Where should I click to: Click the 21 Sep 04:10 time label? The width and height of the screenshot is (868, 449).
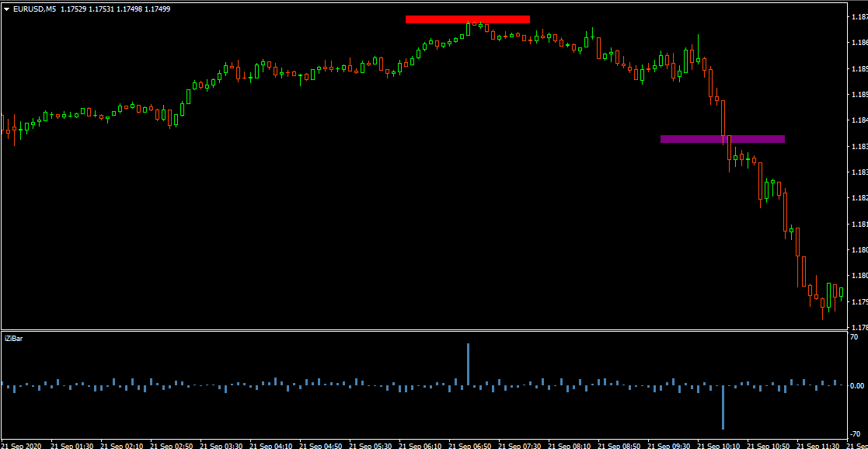point(269,444)
